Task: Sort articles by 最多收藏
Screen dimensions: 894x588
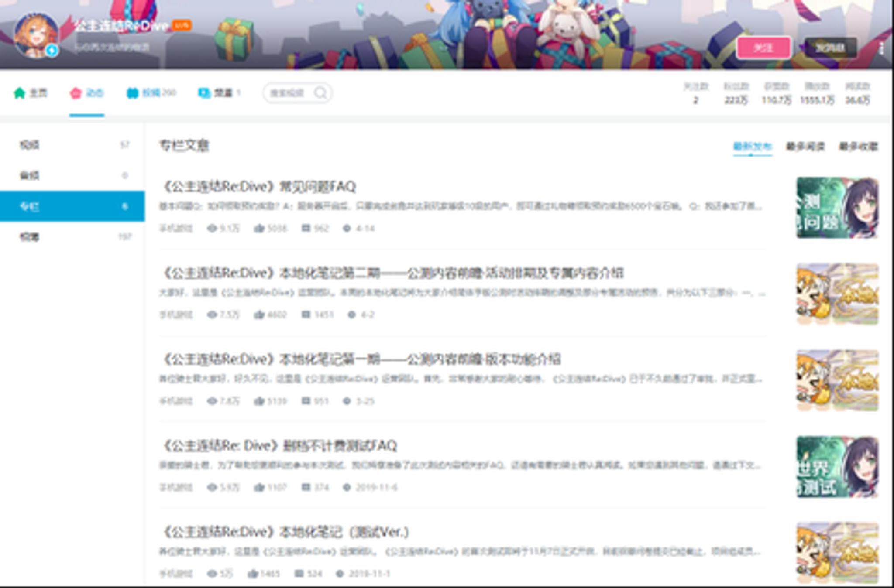Action: pyautogui.click(x=859, y=146)
